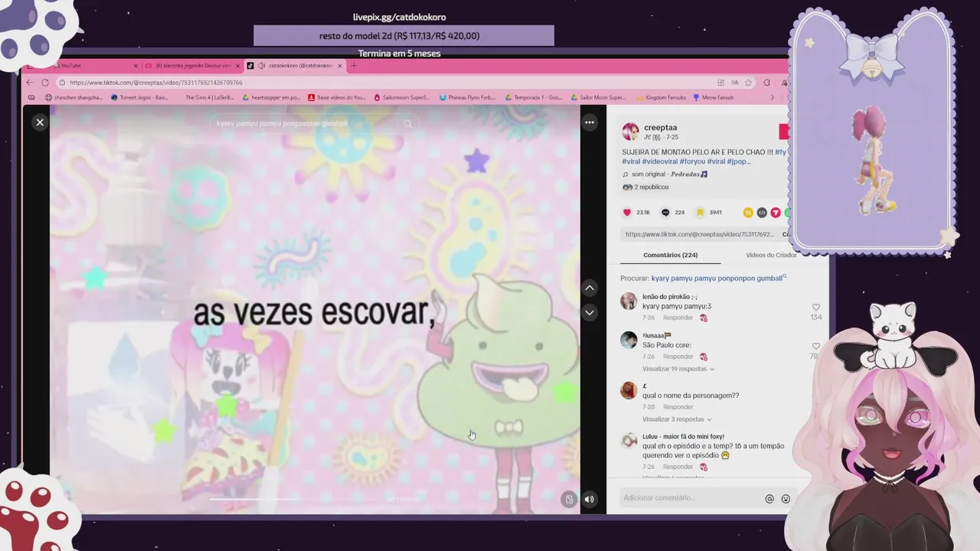Close the 'alanzoka jogando Devour' tab
Viewport: 980px width, 551px height.
[238, 66]
